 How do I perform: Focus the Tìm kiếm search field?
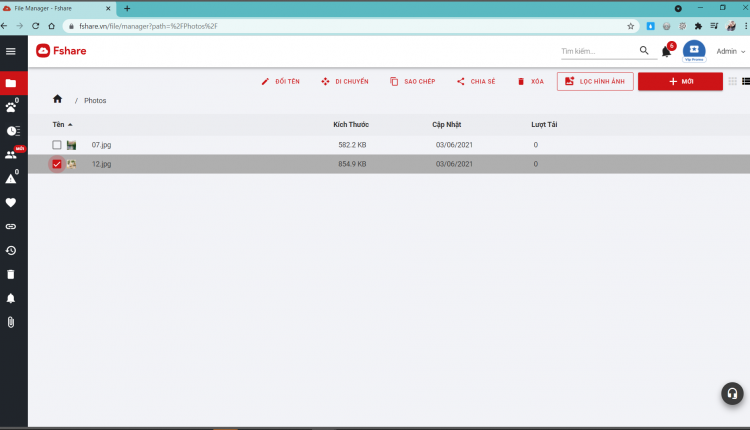(x=599, y=51)
